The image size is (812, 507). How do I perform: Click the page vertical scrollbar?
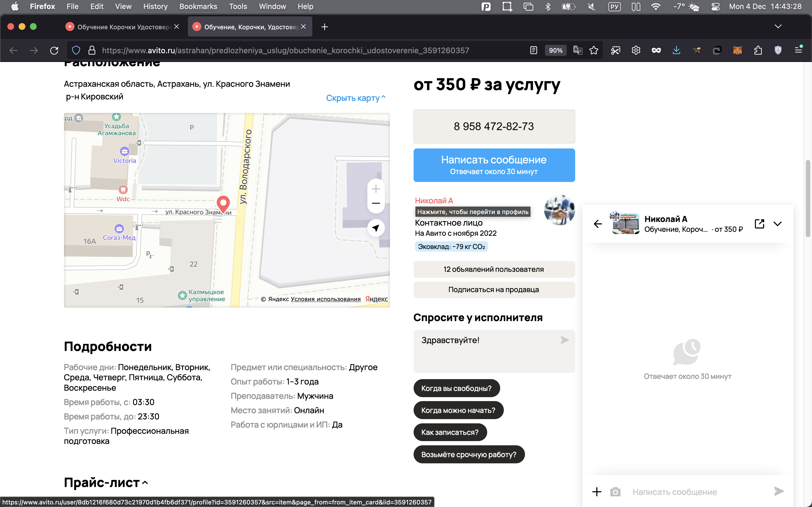808,199
